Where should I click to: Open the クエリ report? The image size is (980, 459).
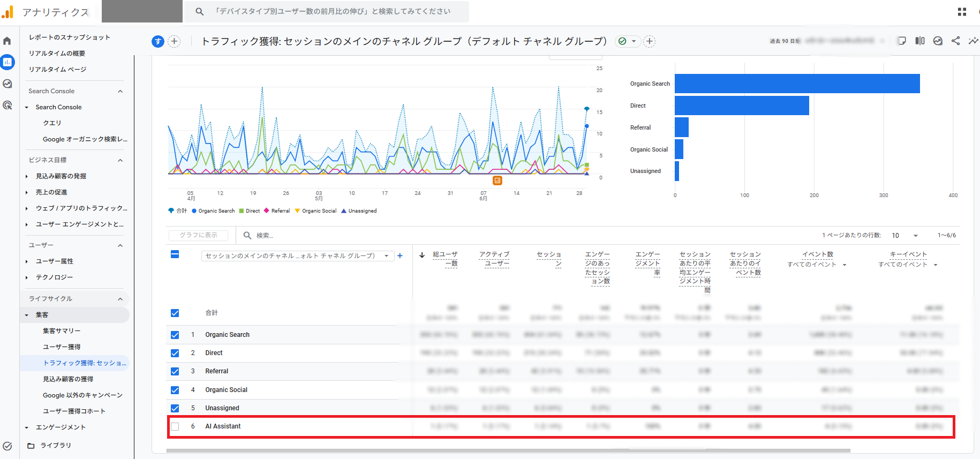52,123
